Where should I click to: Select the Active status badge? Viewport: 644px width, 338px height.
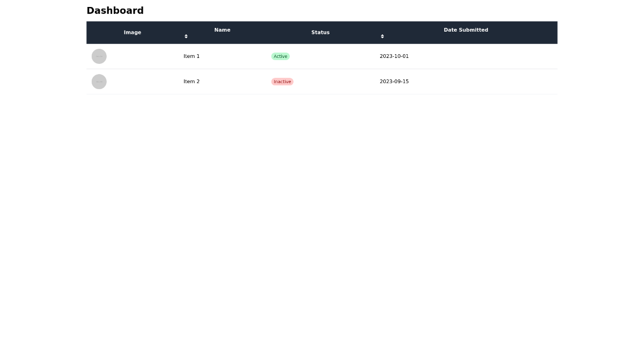(280, 56)
